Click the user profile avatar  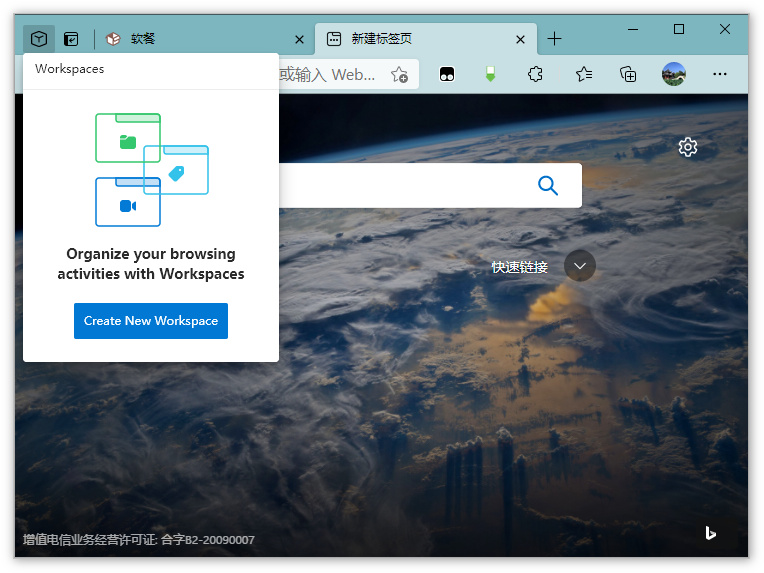click(x=674, y=74)
